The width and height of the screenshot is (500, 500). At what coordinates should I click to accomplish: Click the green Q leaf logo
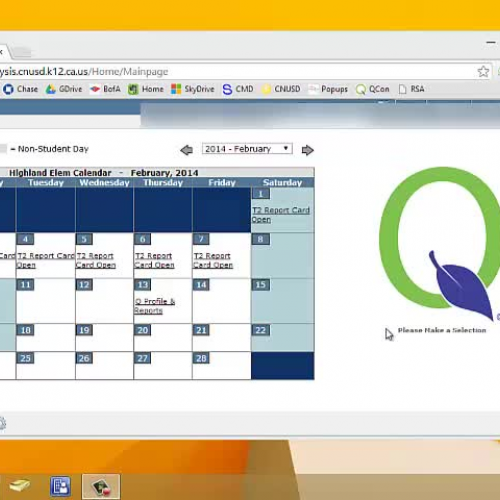click(439, 243)
